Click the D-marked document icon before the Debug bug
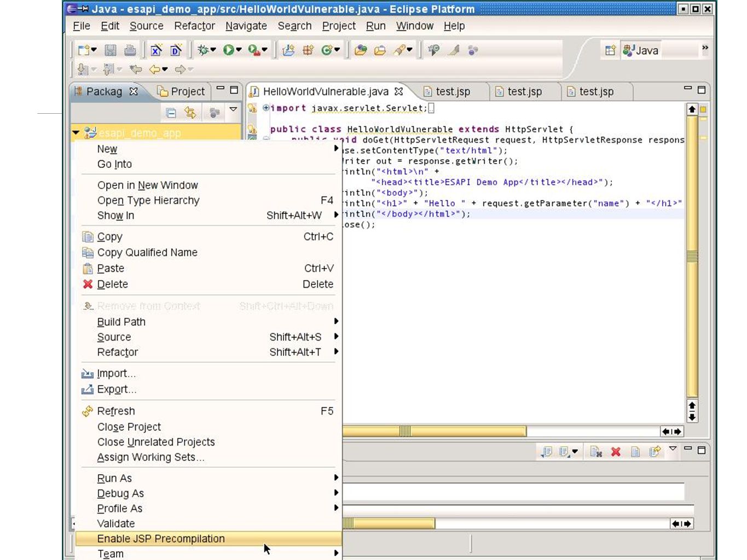 tap(176, 50)
